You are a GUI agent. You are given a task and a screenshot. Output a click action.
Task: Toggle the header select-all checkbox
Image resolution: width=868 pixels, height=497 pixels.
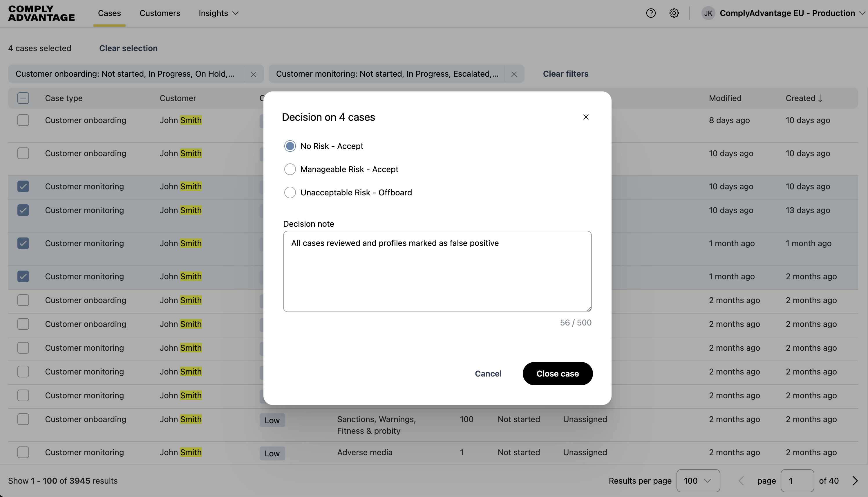pos(23,98)
